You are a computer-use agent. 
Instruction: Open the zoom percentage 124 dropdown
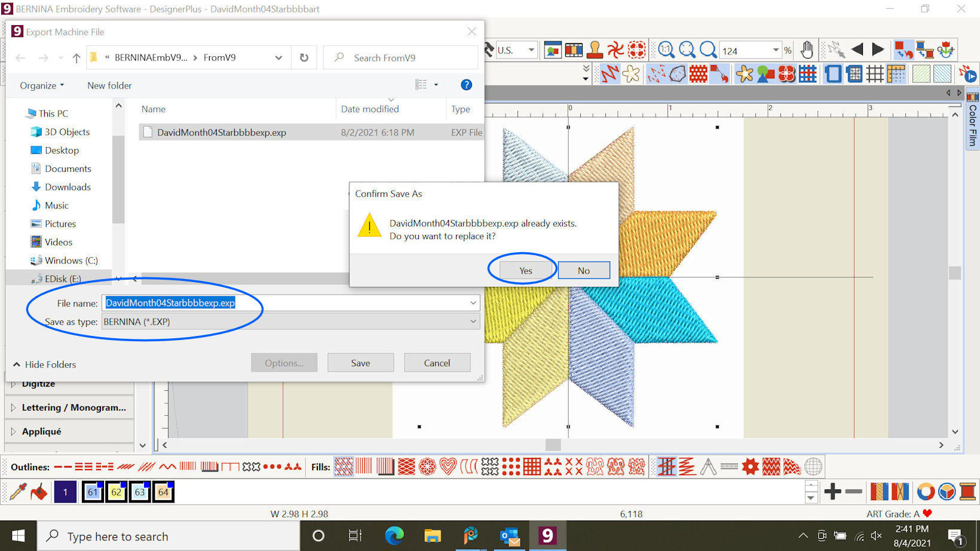coord(776,50)
